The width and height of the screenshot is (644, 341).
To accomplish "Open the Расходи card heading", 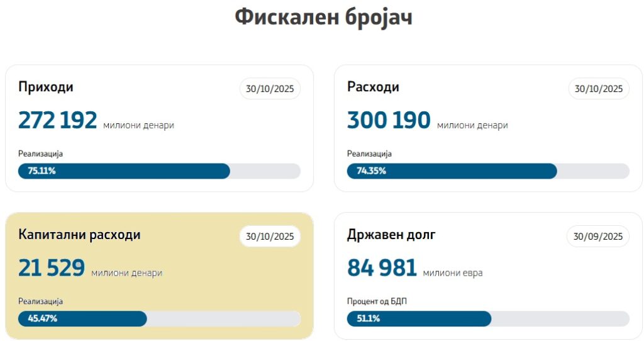I will [x=373, y=87].
